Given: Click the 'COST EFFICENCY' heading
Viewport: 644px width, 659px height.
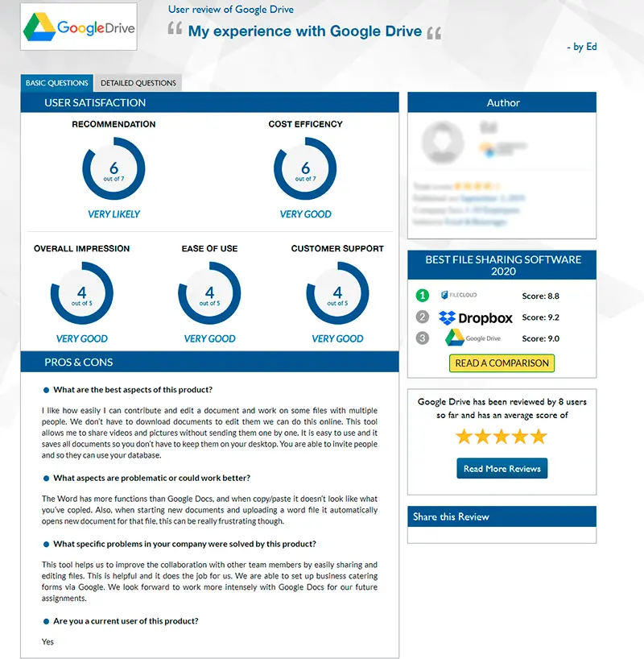Looking at the screenshot, I should [x=305, y=124].
